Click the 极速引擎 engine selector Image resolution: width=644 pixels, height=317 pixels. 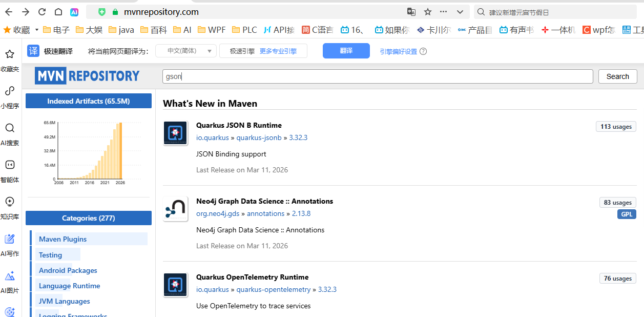click(x=242, y=51)
